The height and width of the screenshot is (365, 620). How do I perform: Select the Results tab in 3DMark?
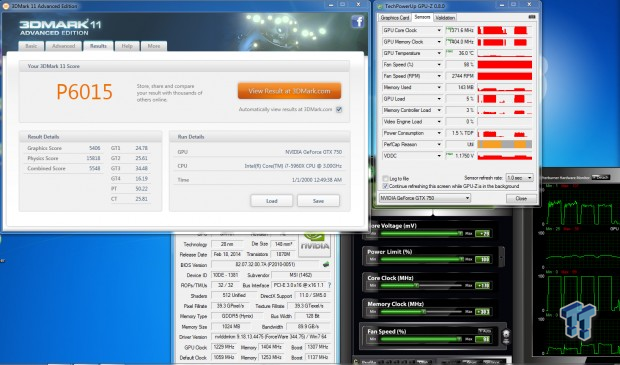pos(98,46)
